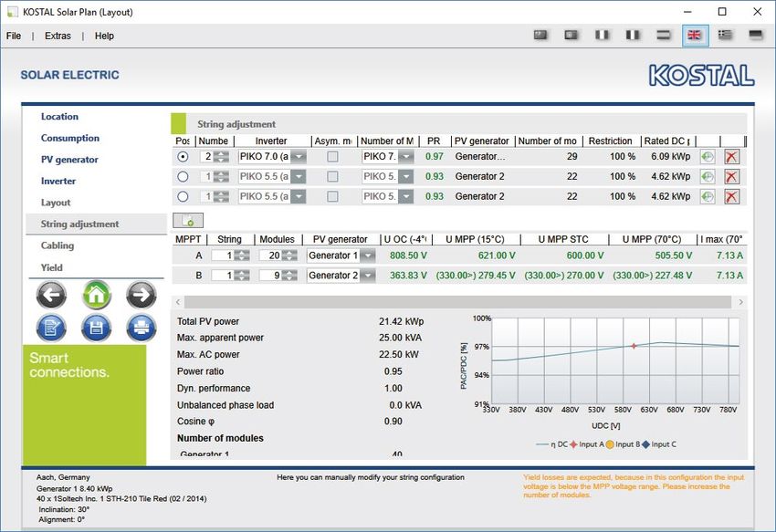776x532 pixels.
Task: Delete the PIKO 7.0 inverter row
Action: pos(731,157)
